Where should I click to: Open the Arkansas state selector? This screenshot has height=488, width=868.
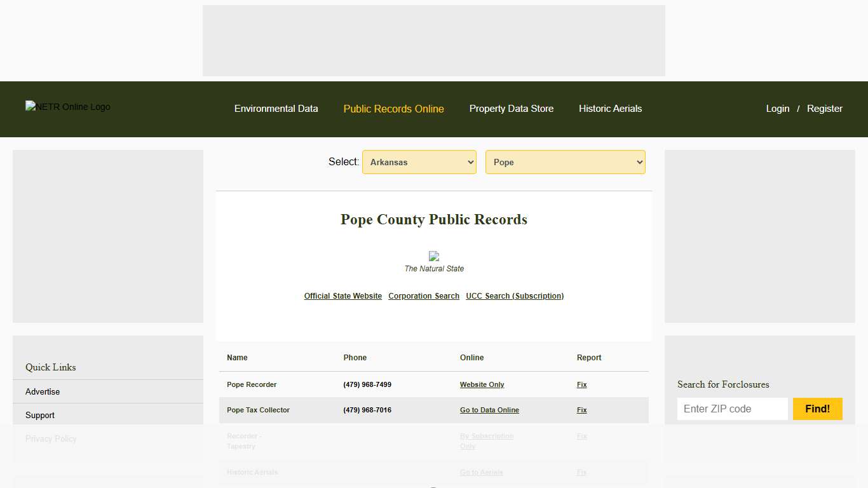coord(419,162)
